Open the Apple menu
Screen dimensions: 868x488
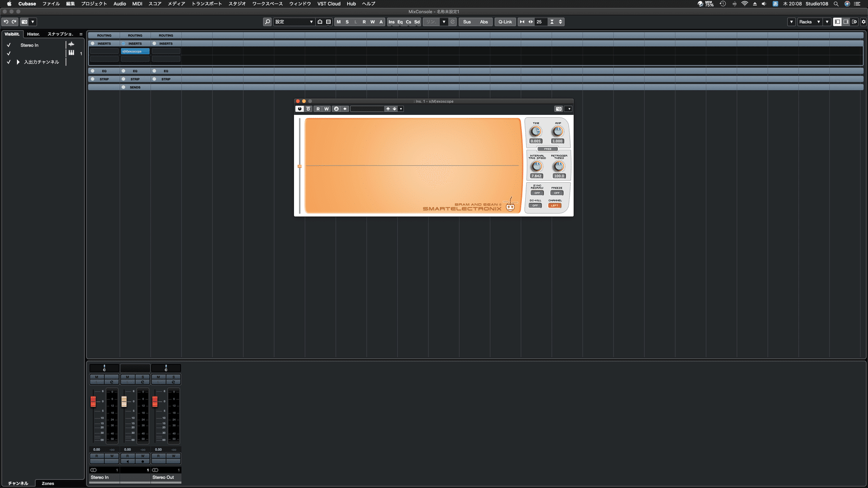pos(9,4)
